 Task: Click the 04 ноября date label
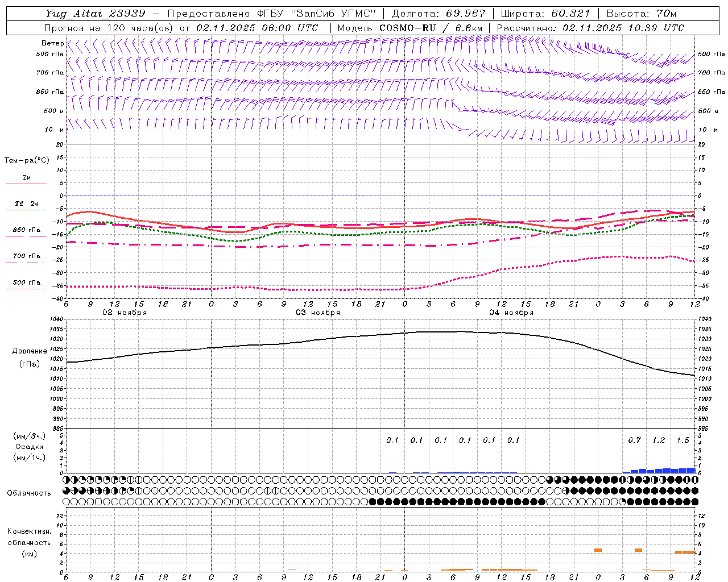[511, 313]
